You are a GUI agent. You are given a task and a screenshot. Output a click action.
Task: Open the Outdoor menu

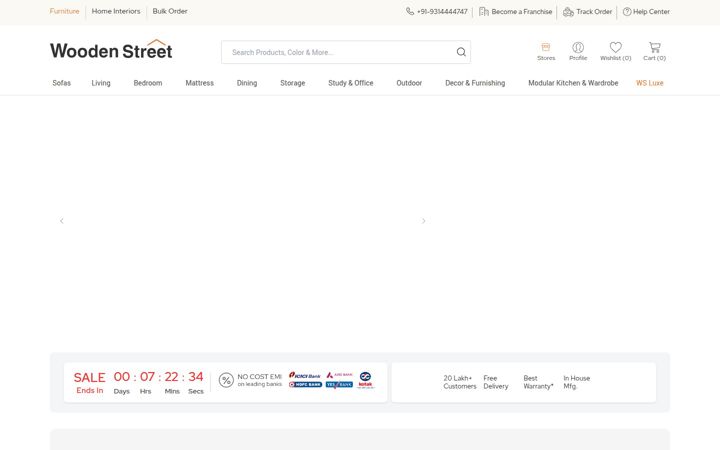click(409, 83)
